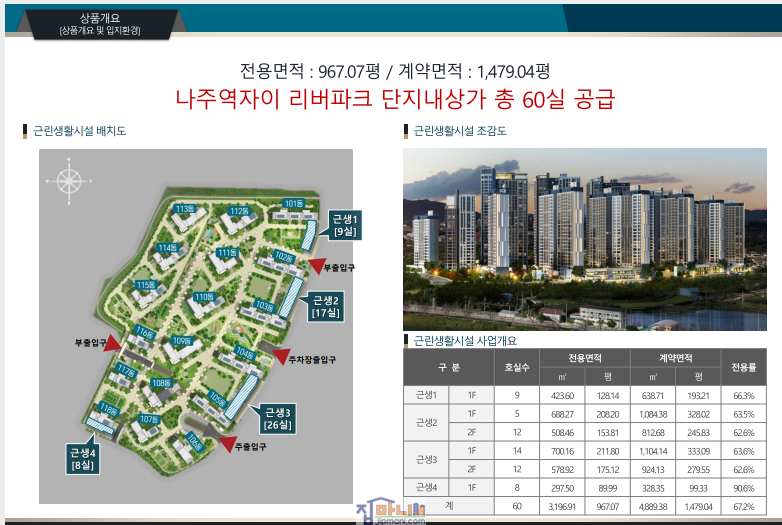Select the 상품개요 header tab

(x=100, y=24)
